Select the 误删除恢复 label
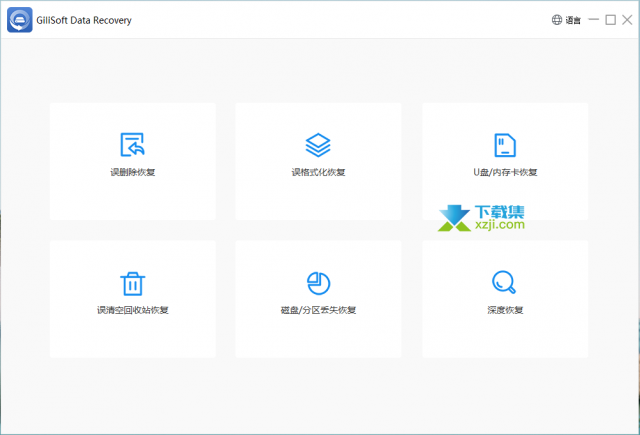The image size is (640, 435). pos(133,172)
